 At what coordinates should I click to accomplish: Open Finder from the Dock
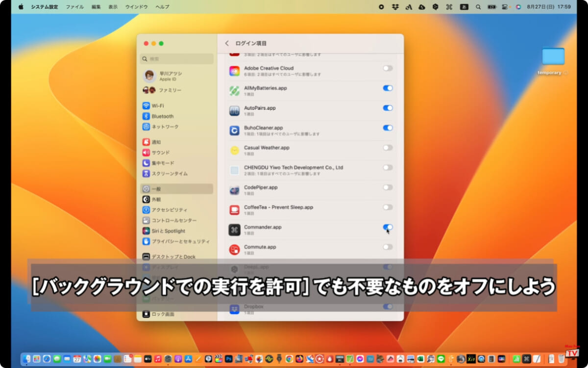26,359
